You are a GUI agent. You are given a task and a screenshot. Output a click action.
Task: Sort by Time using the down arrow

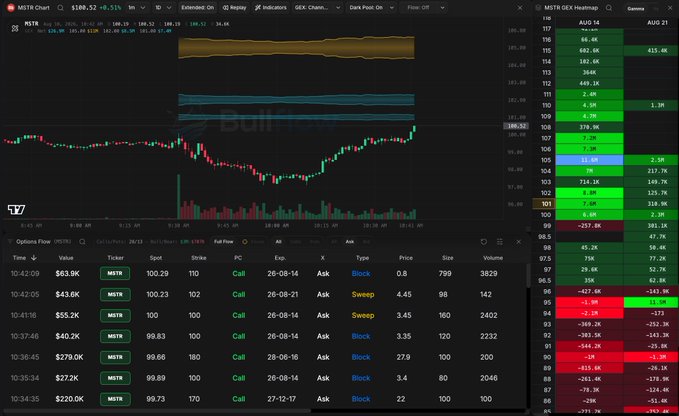[x=34, y=258]
